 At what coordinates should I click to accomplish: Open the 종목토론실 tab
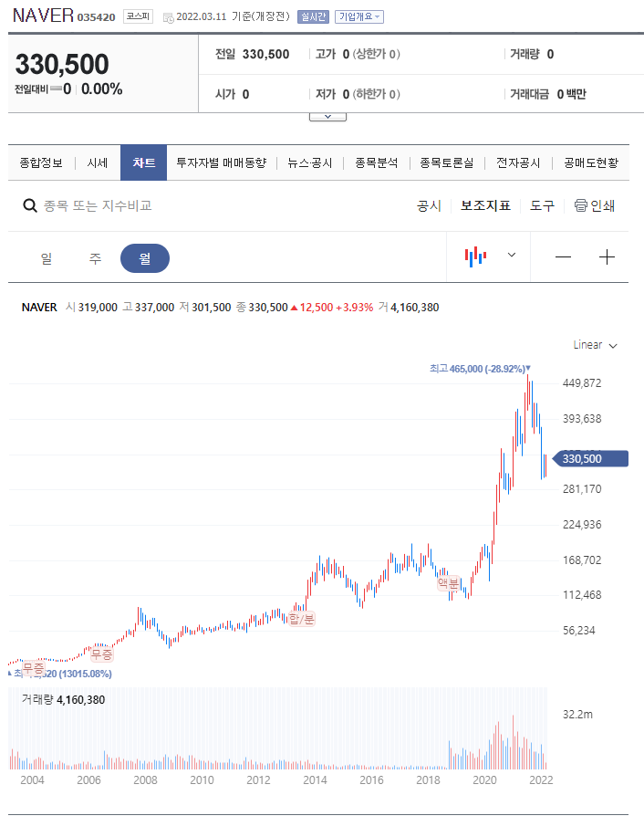point(447,162)
